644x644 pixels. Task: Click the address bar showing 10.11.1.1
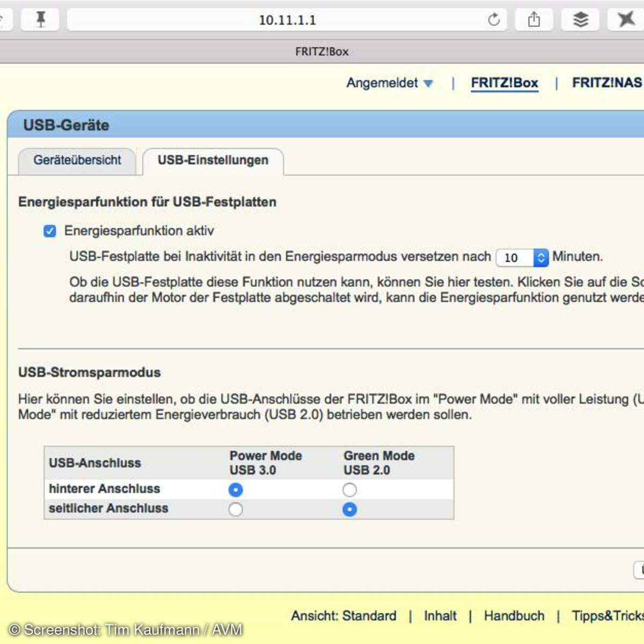pos(287,20)
